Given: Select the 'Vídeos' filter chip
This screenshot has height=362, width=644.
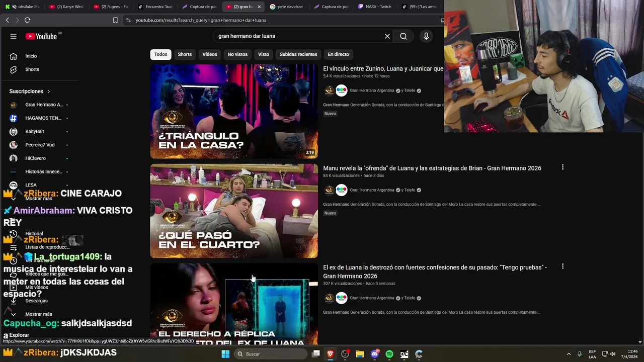Looking at the screenshot, I should click(x=210, y=54).
